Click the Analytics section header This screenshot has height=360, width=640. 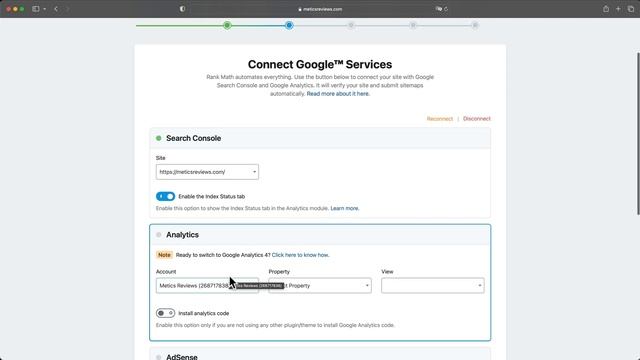[x=320, y=235]
